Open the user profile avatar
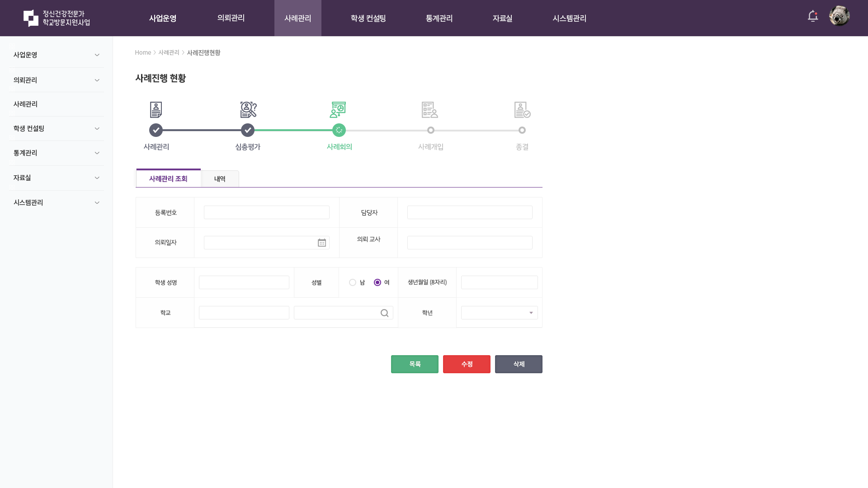 [x=839, y=16]
